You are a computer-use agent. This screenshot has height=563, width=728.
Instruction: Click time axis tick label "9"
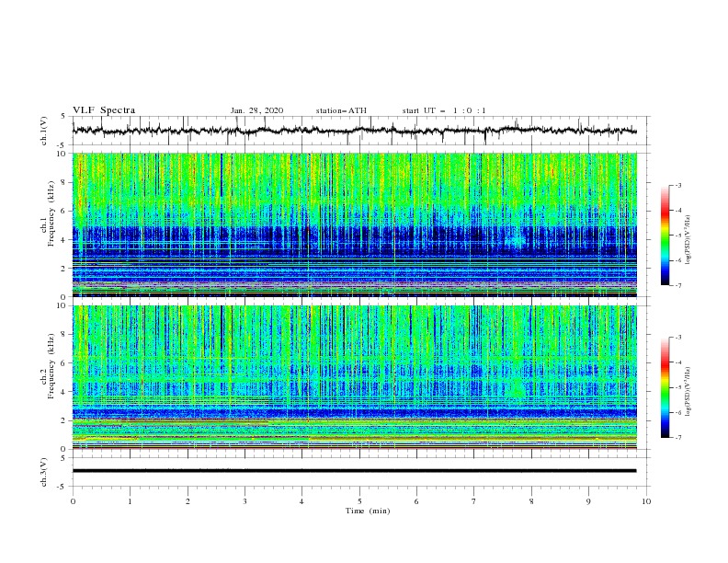click(588, 501)
